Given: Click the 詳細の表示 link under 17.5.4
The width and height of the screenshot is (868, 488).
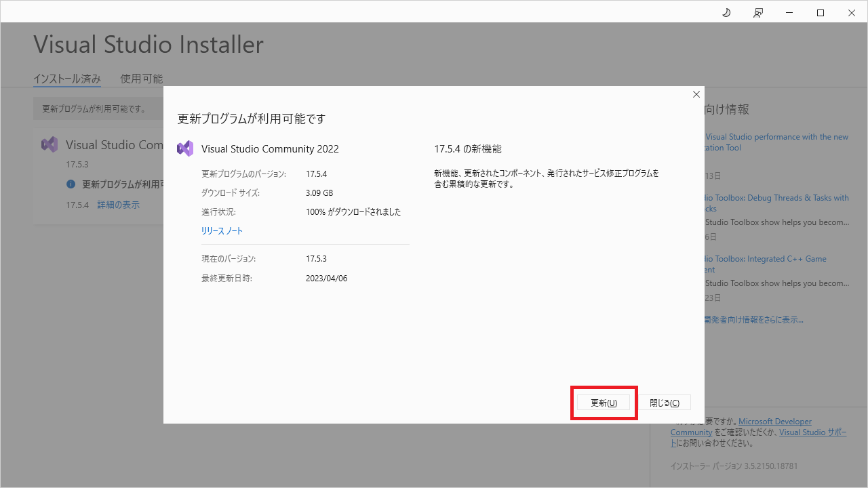Looking at the screenshot, I should coord(118,204).
